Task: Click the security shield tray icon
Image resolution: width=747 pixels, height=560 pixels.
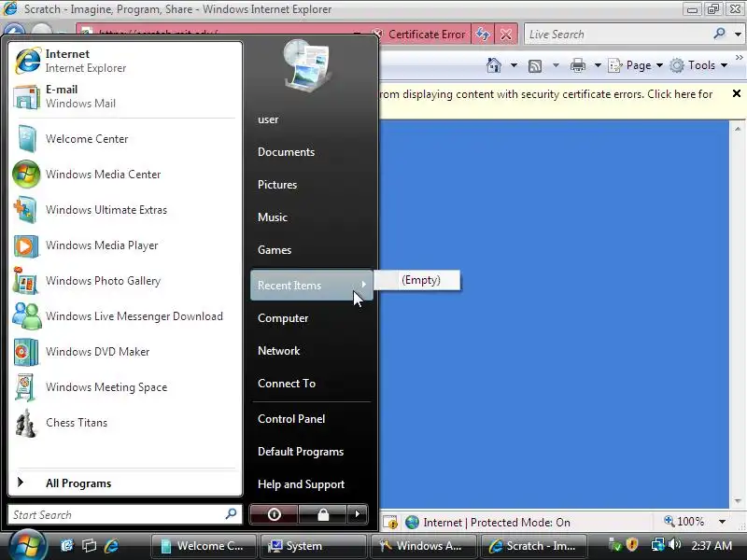Action: (x=632, y=544)
